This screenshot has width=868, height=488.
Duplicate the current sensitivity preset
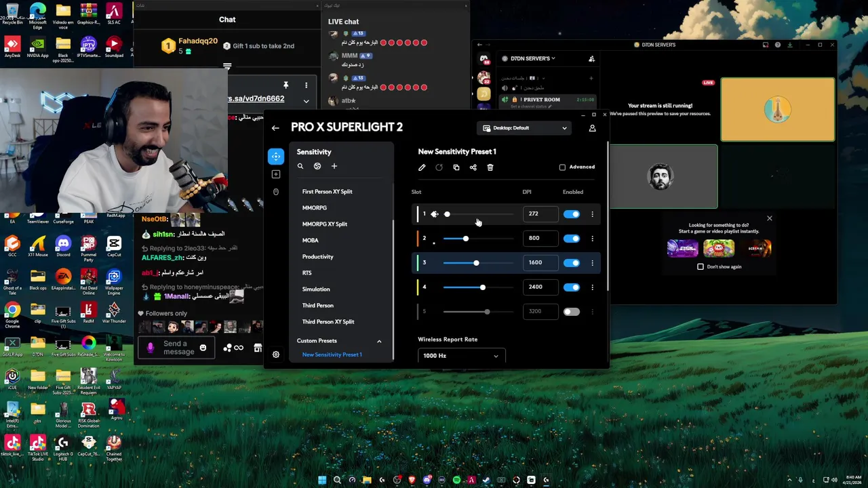(456, 167)
